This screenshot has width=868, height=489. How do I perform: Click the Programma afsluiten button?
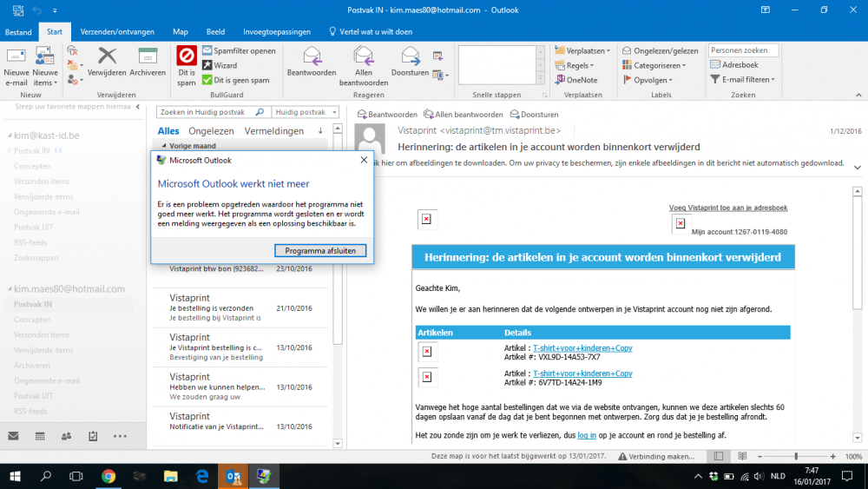point(320,250)
